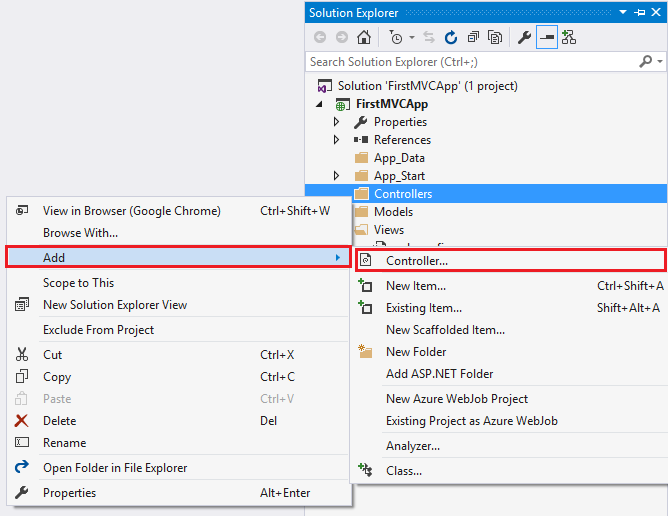Click the Forward navigation arrow icon

342,37
